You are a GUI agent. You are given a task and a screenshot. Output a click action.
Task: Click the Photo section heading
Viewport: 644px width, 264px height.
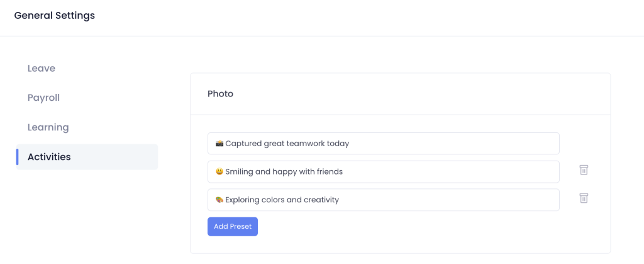tap(220, 94)
